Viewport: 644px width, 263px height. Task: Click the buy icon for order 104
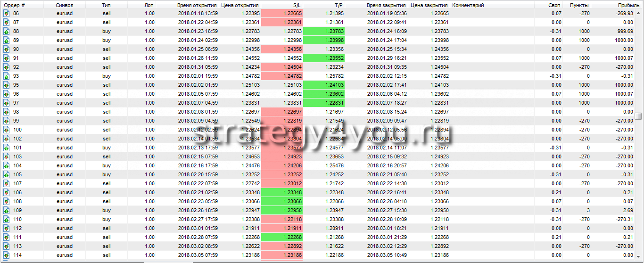coord(6,165)
